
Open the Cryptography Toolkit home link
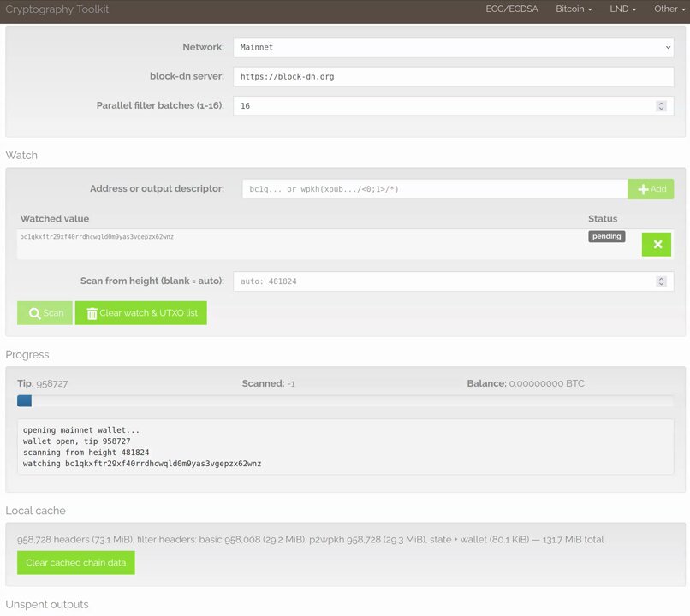pyautogui.click(x=57, y=9)
